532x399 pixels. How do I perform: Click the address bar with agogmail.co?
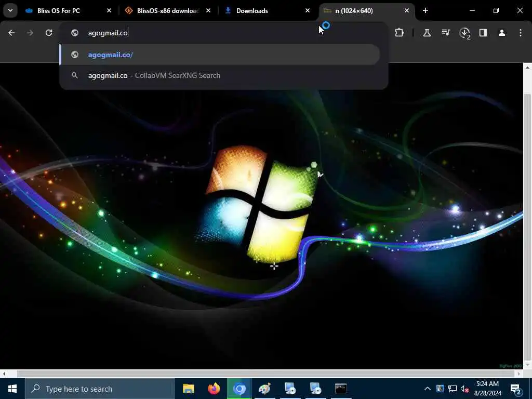pyautogui.click(x=224, y=33)
